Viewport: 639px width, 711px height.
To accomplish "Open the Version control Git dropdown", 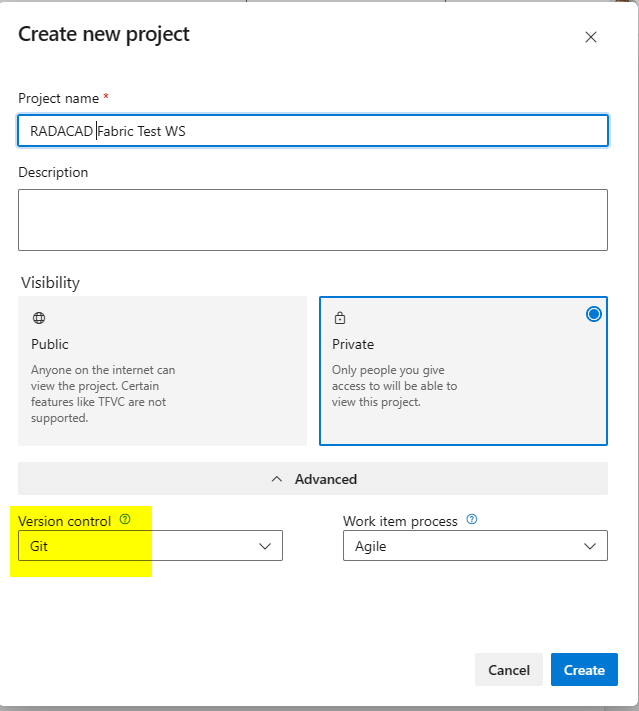I will (150, 546).
